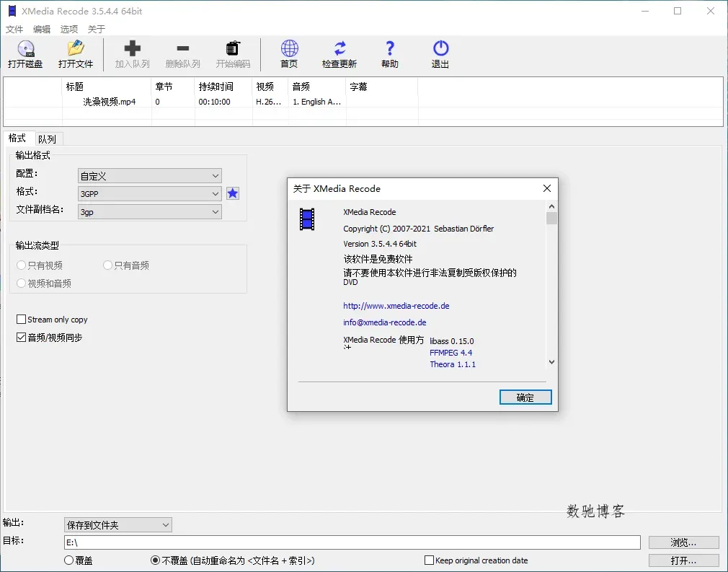
Task: Click XMedia Recode title bar app icon
Action: pos(12,11)
